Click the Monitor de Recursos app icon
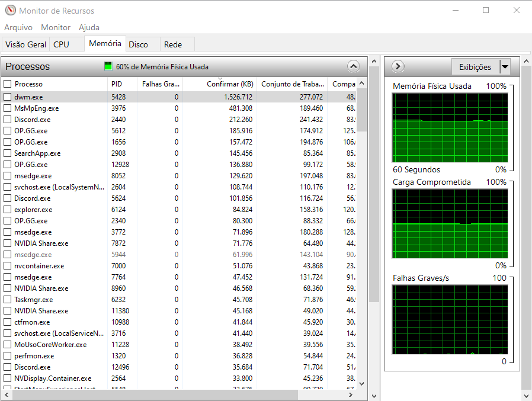 click(x=11, y=11)
